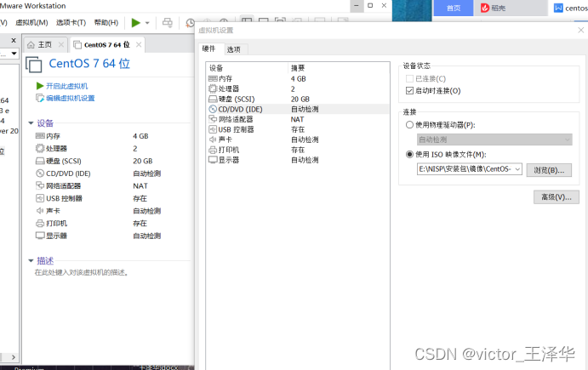The image size is (588, 370).
Task: Click the 摘要 column header in settings list
Action: coord(339,68)
